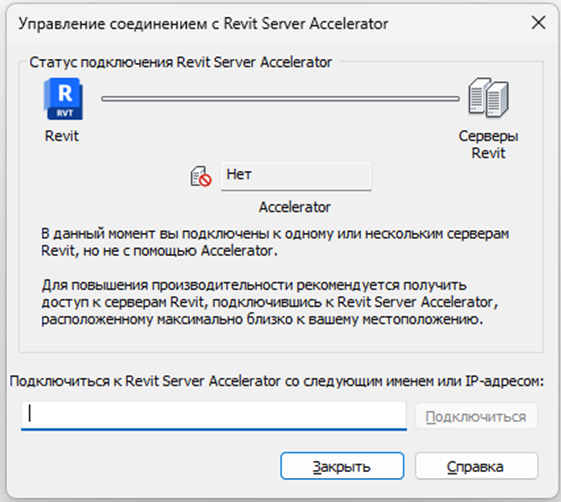Click the blue Revit RVT icon

[x=63, y=99]
